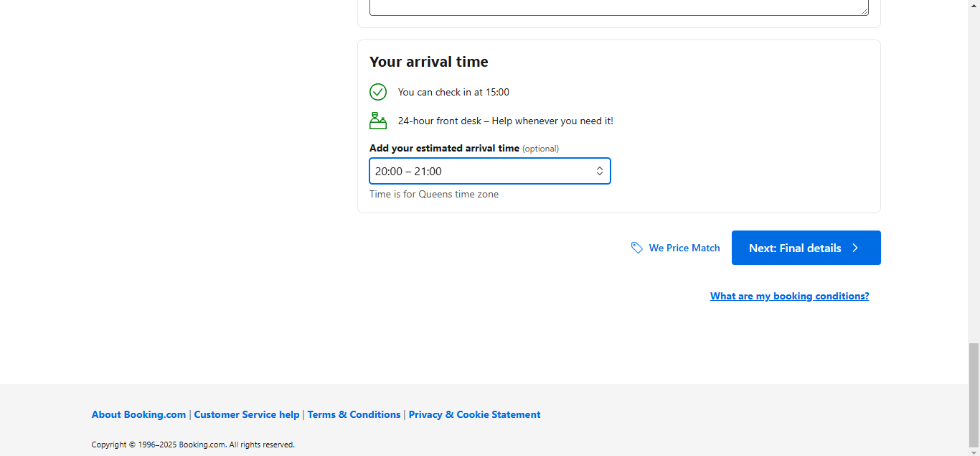Click the 24-hour front desk bell icon
Screen dimensions: 980x456
(x=378, y=121)
